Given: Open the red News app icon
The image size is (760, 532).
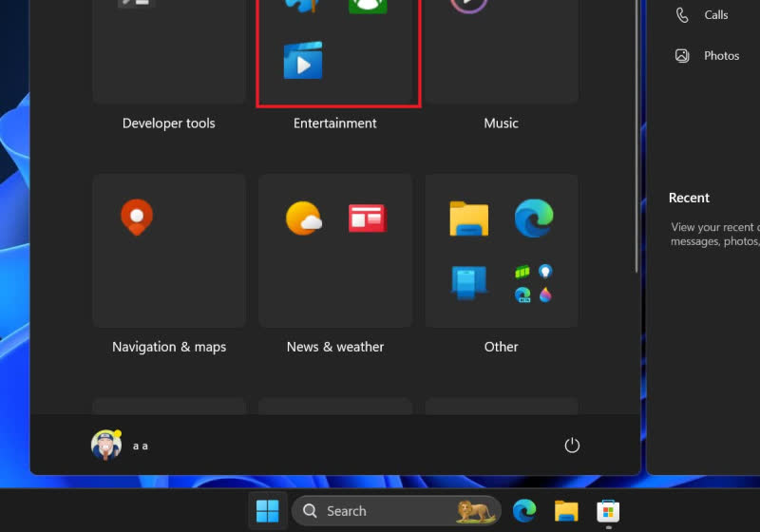Looking at the screenshot, I should pyautogui.click(x=367, y=218).
